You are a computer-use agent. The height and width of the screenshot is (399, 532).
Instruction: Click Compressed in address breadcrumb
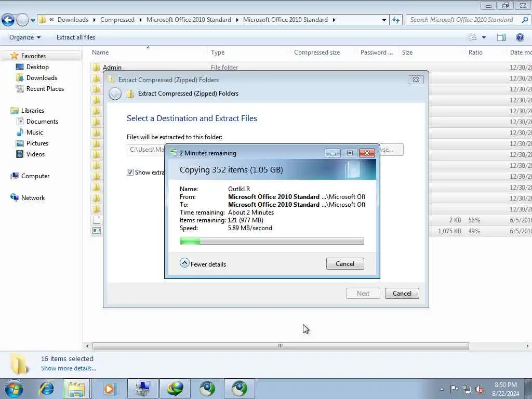click(x=117, y=20)
